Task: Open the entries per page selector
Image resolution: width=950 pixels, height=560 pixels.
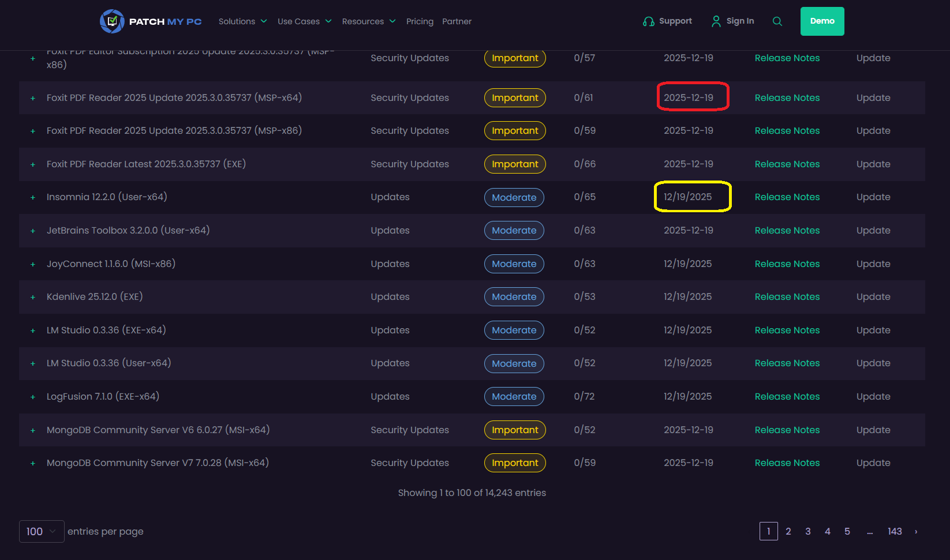Action: click(42, 532)
